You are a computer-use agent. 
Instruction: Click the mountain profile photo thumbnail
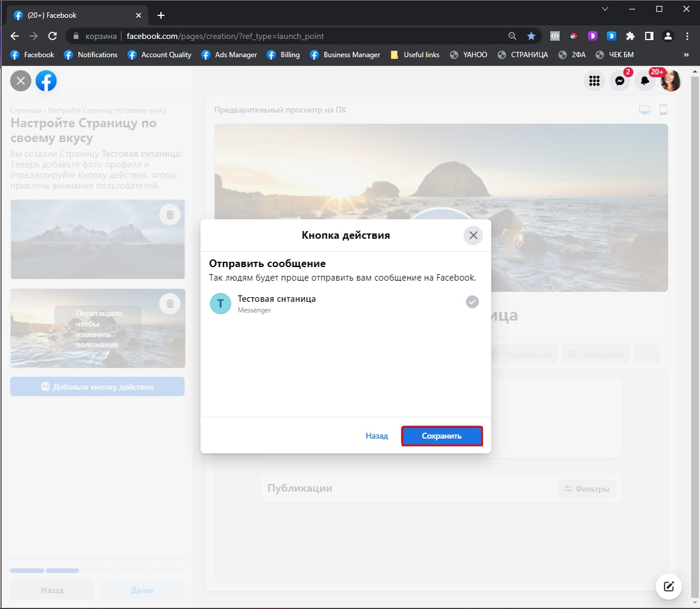click(97, 239)
